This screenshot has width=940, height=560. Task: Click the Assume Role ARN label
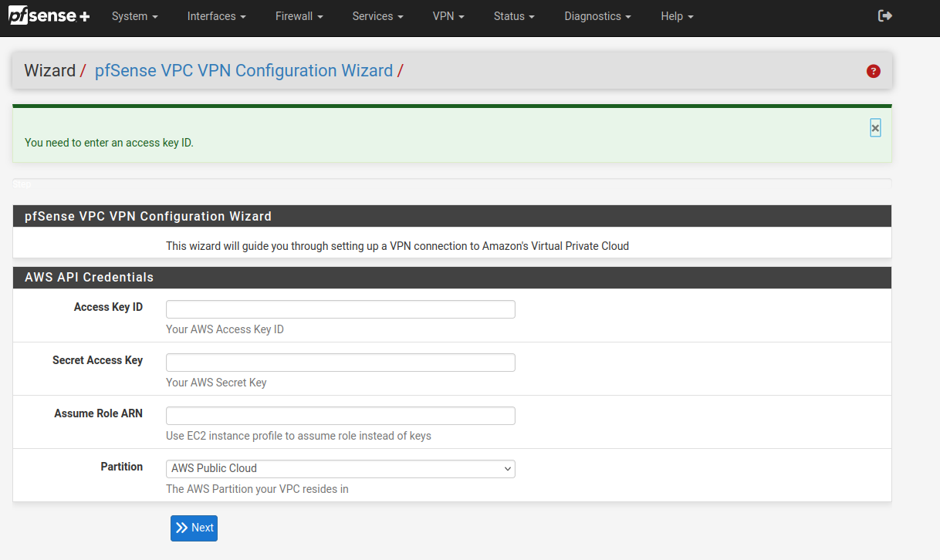point(98,413)
